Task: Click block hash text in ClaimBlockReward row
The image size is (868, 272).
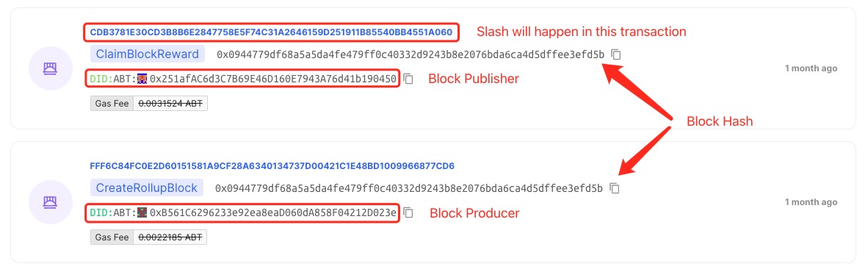Action: pyautogui.click(x=411, y=54)
